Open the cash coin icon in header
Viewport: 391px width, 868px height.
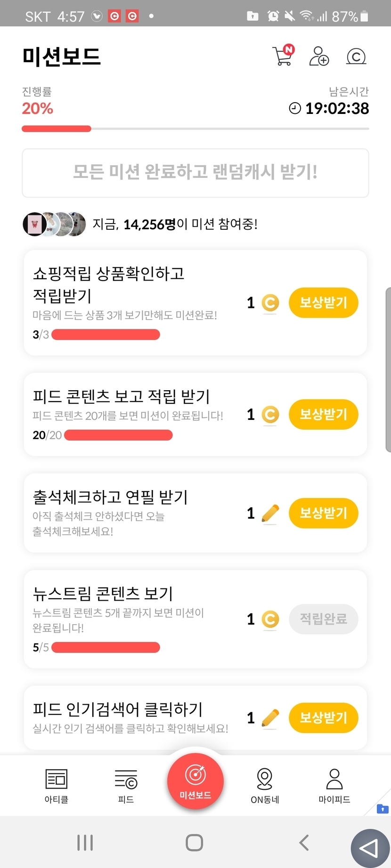coord(356,56)
